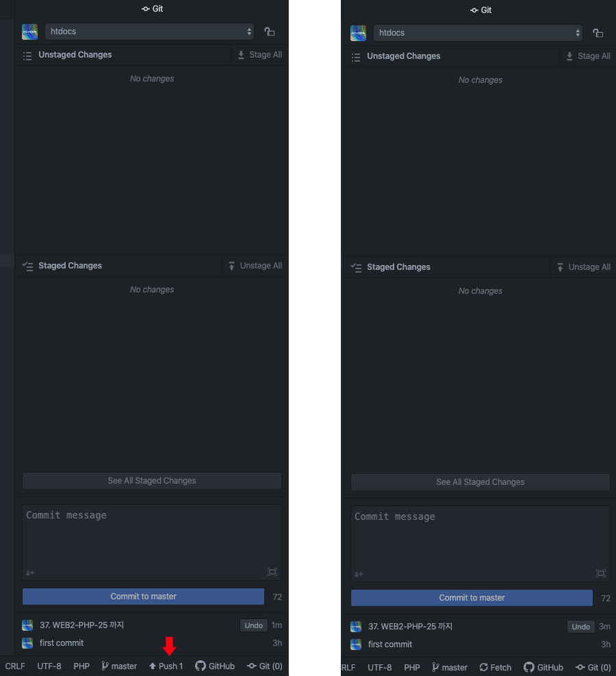The width and height of the screenshot is (616, 676).
Task: Undo the 37. WEB2-PHP-25 commit on left
Action: pyautogui.click(x=254, y=625)
